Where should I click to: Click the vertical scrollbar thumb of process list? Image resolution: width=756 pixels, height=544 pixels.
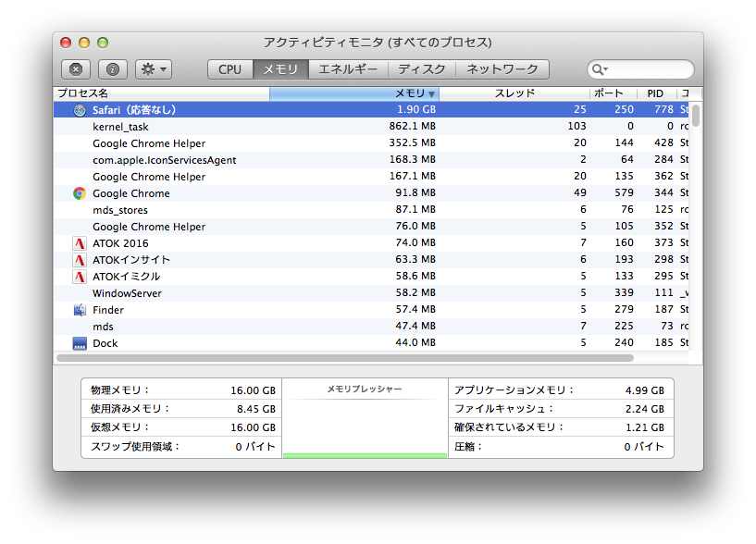click(x=695, y=116)
